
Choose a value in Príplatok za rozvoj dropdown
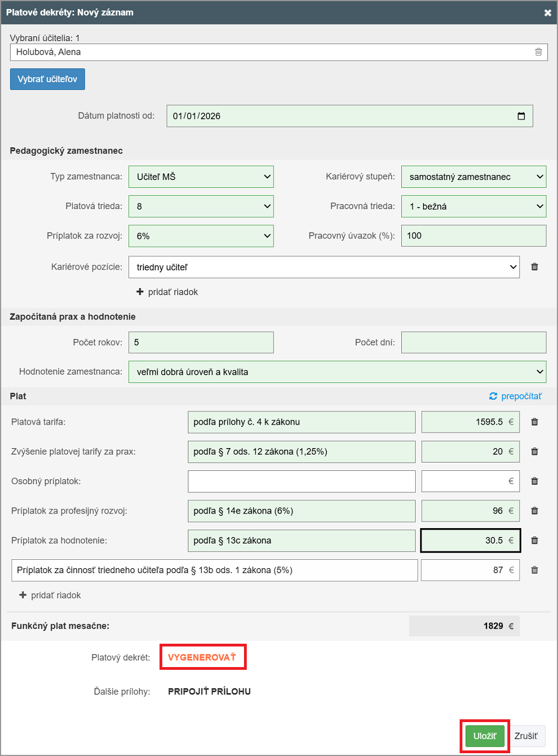point(201,236)
